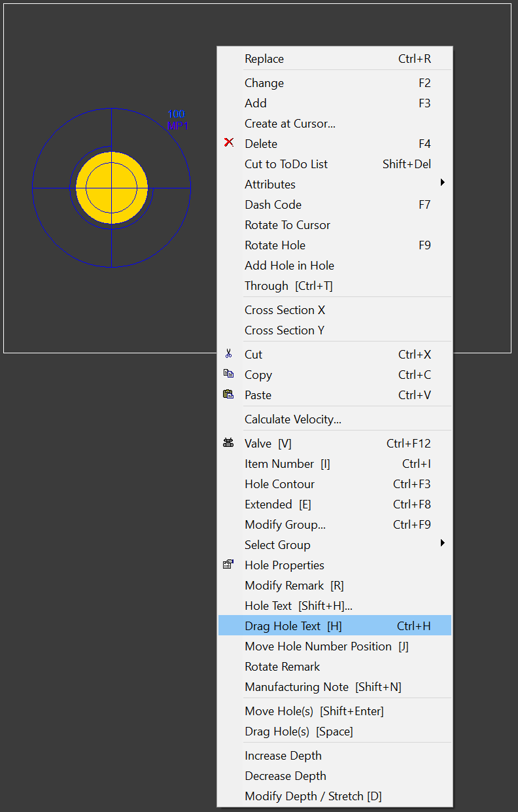Select Modify Depth / Stretch [D]
This screenshot has height=812, width=518.
[335, 796]
